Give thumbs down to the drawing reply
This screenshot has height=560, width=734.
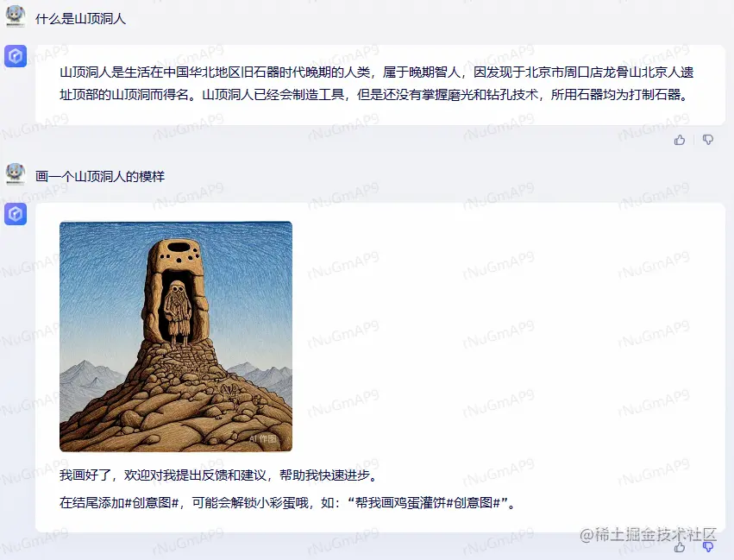pyautogui.click(x=708, y=547)
